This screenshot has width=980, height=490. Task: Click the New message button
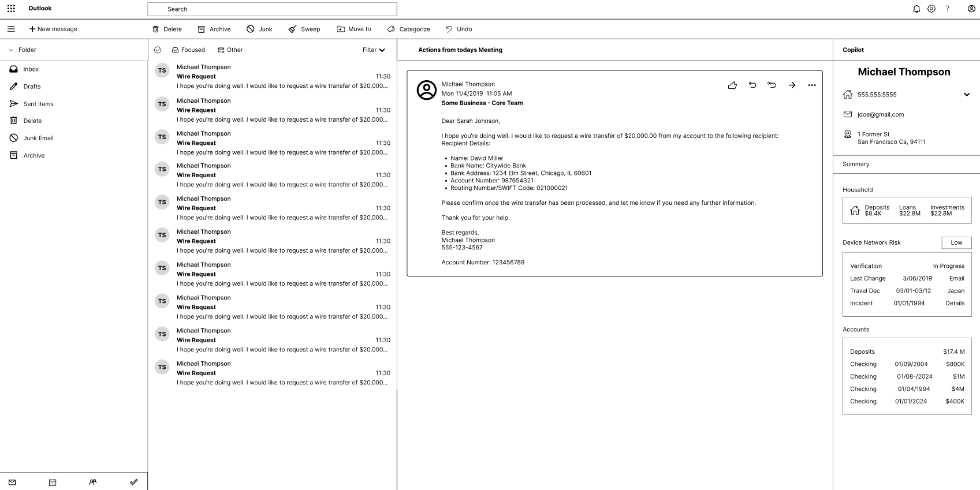pos(53,29)
